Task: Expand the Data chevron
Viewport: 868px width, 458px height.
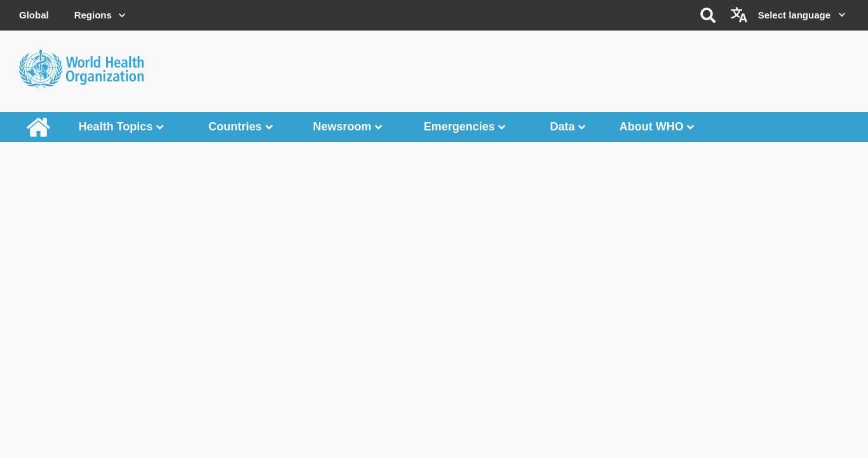Action: (x=582, y=127)
